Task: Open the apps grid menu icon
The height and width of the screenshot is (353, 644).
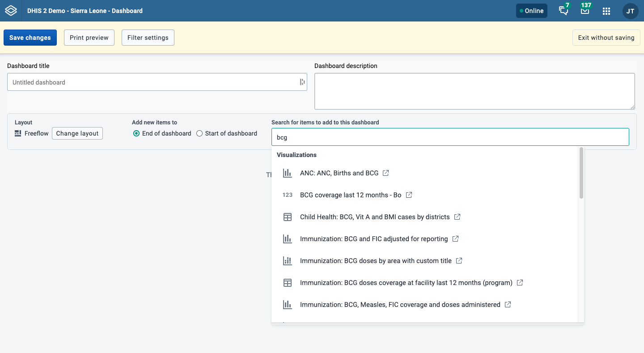Action: click(x=606, y=11)
